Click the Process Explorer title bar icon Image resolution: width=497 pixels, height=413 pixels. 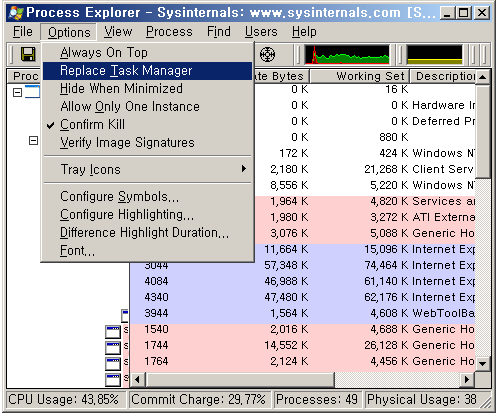click(16, 13)
